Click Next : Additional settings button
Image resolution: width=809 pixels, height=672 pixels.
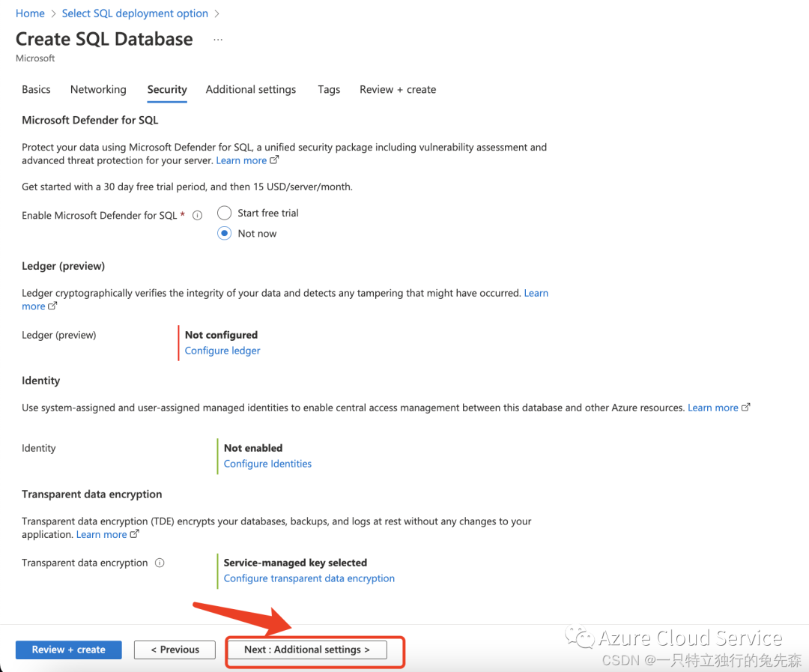click(308, 650)
